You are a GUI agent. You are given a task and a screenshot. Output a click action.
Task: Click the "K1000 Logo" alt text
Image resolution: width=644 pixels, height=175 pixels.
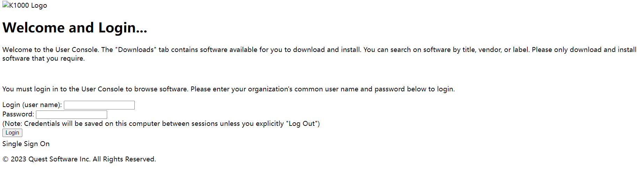28,6
